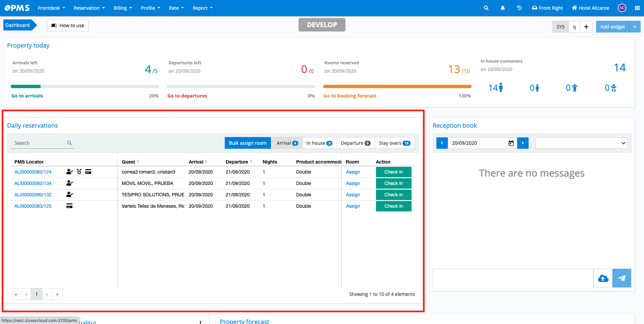Click the history clock icon
The image size is (644, 324).
tap(519, 8)
